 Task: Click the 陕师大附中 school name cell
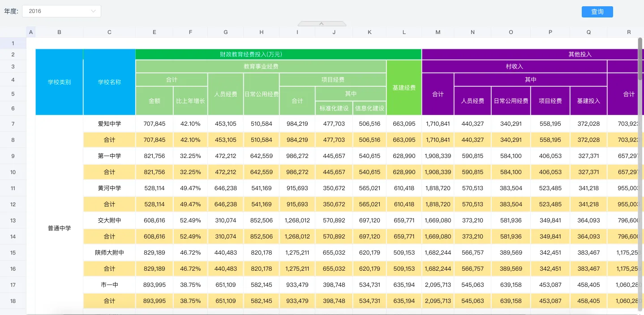pyautogui.click(x=109, y=253)
